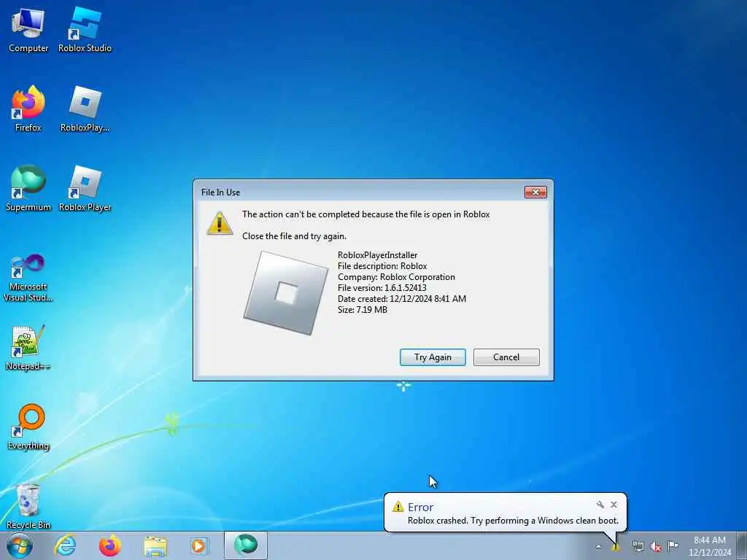Viewport: 747px width, 560px height.
Task: Select the Roblox Player desktop shortcut
Action: coord(85,189)
